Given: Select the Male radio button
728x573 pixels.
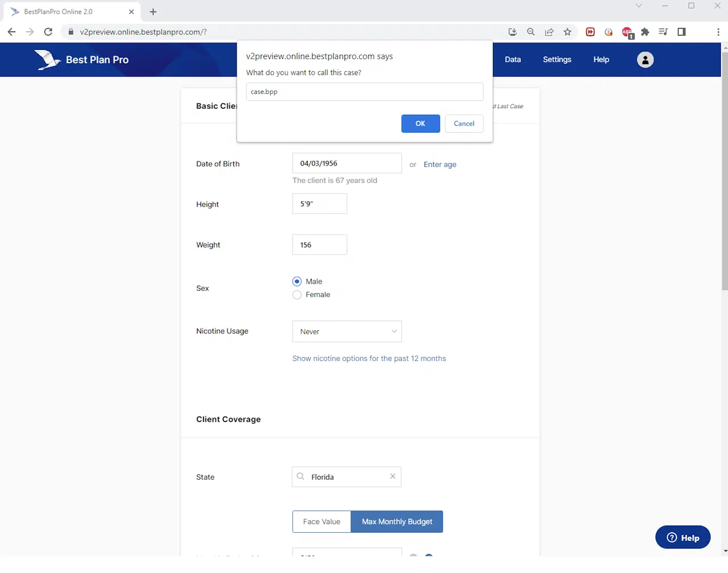Looking at the screenshot, I should click(297, 281).
